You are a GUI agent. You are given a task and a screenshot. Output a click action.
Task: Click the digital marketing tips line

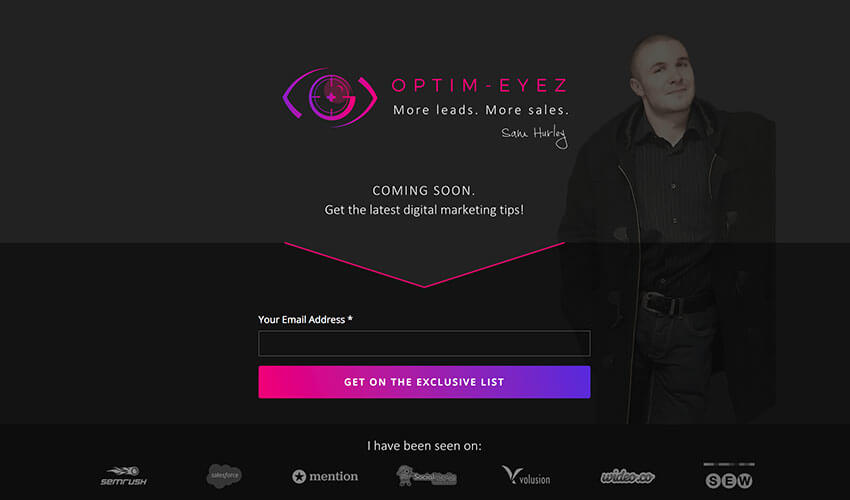click(x=424, y=210)
